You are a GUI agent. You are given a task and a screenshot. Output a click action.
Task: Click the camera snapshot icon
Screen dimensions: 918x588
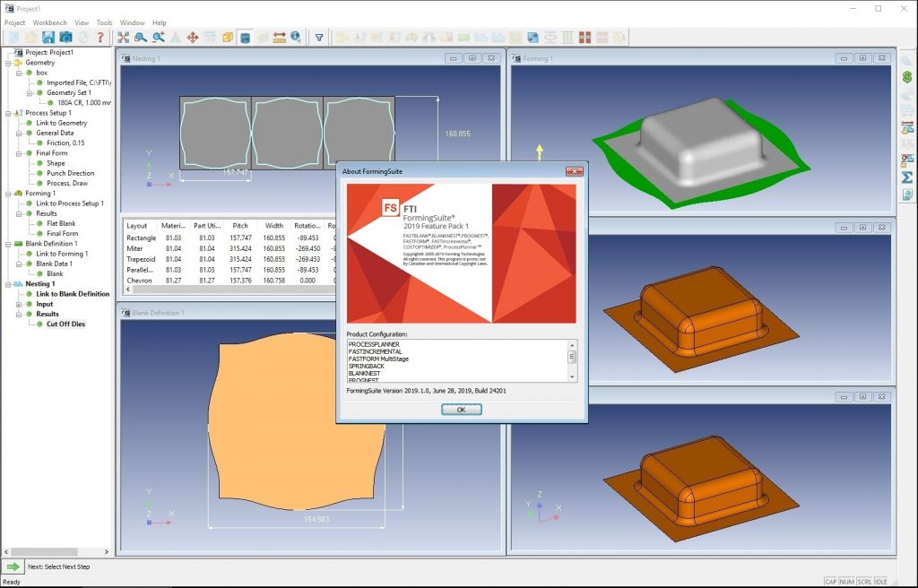pos(65,38)
